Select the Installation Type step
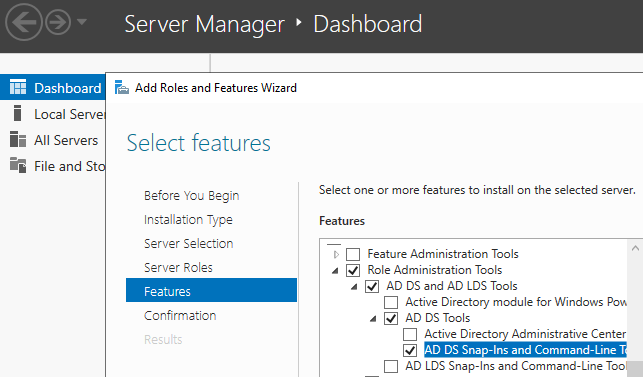Image resolution: width=643 pixels, height=377 pixels. point(188,220)
